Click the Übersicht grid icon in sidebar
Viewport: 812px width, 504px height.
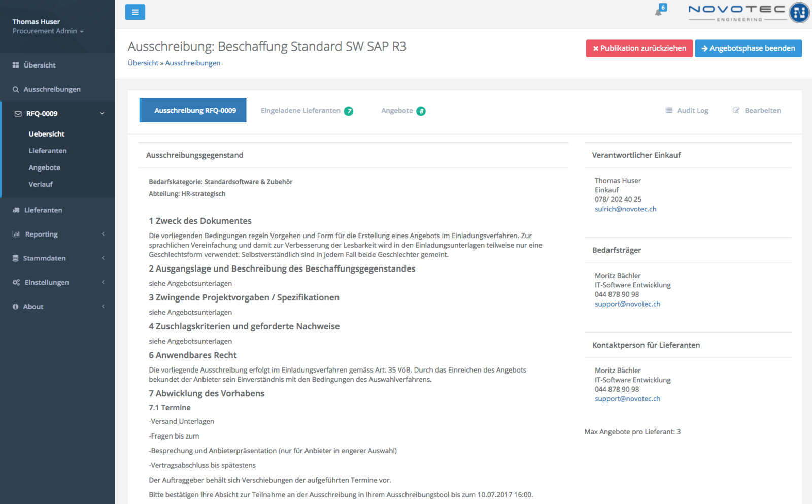tap(16, 65)
